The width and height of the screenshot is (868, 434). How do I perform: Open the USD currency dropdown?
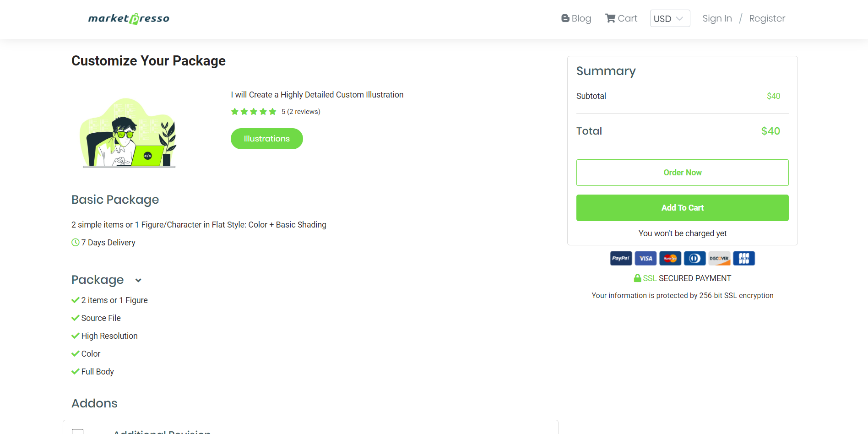click(x=670, y=18)
